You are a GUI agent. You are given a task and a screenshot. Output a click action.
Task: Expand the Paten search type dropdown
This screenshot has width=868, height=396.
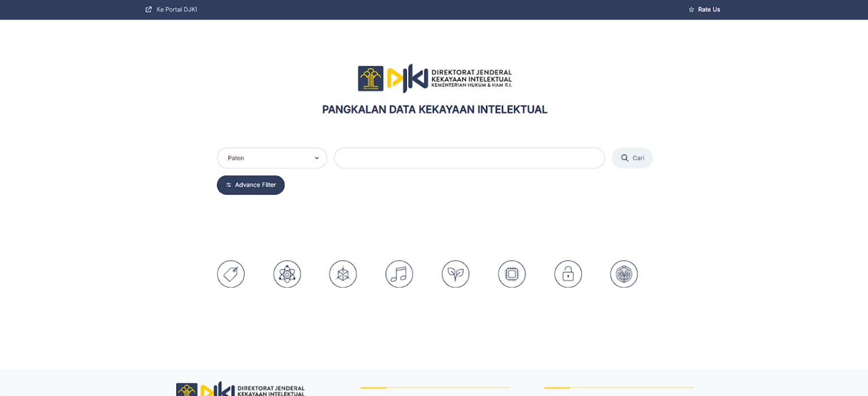(271, 158)
